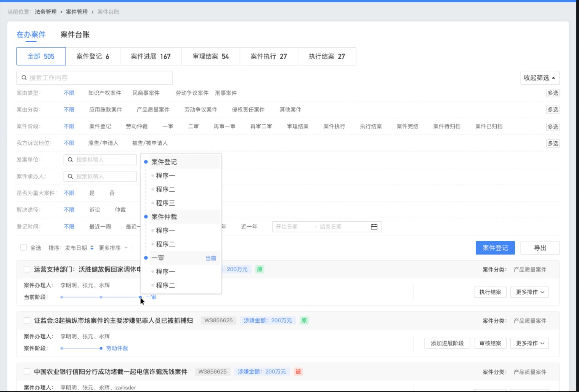This screenshot has width=579, height=392.
Task: Filter 案件阶段 by 再审一审
Action: point(225,126)
